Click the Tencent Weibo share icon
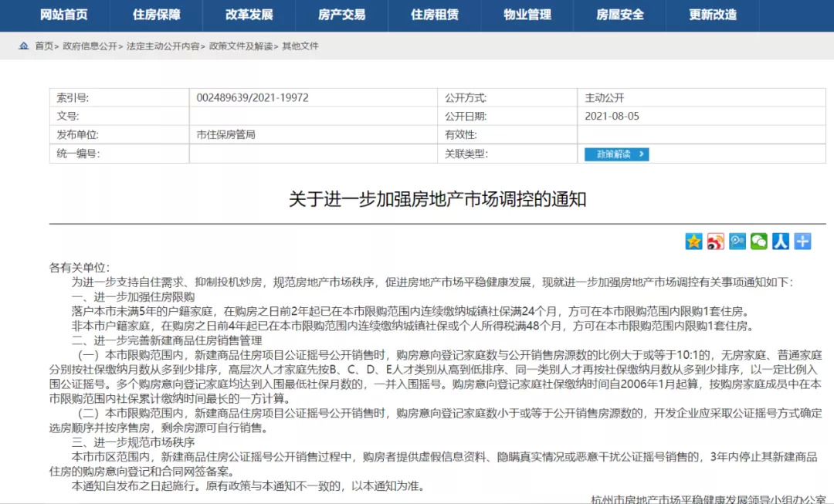The width and height of the screenshot is (834, 504). point(737,242)
